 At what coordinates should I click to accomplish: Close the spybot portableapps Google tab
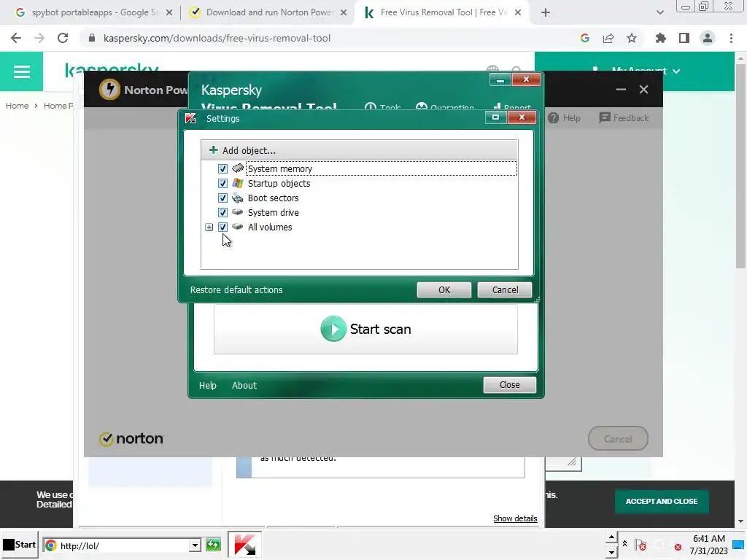tap(169, 13)
